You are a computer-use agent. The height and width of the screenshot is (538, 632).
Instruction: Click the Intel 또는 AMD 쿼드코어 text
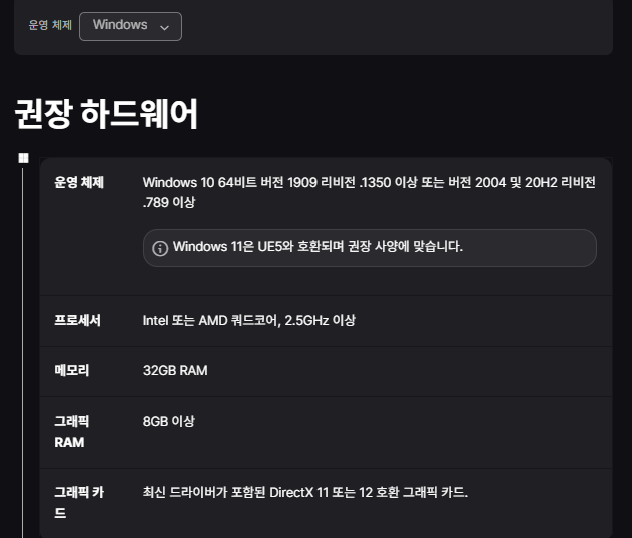click(x=249, y=320)
